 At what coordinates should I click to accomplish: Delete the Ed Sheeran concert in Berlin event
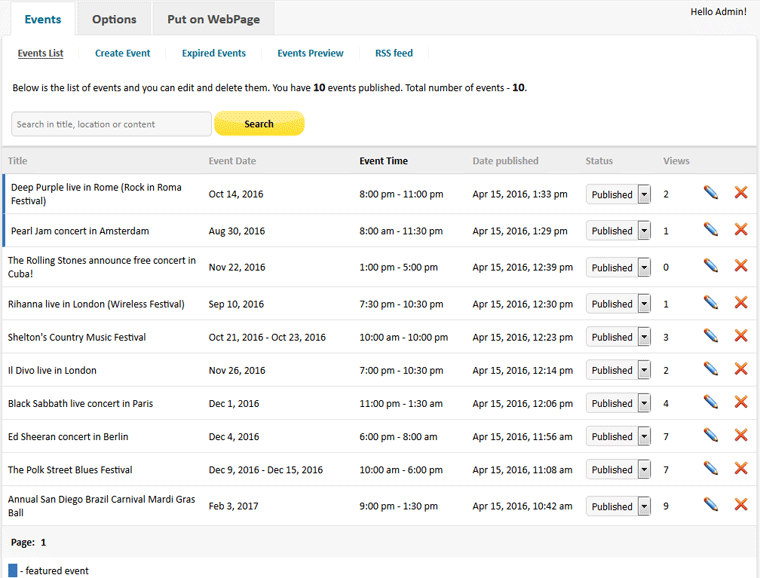point(741,435)
